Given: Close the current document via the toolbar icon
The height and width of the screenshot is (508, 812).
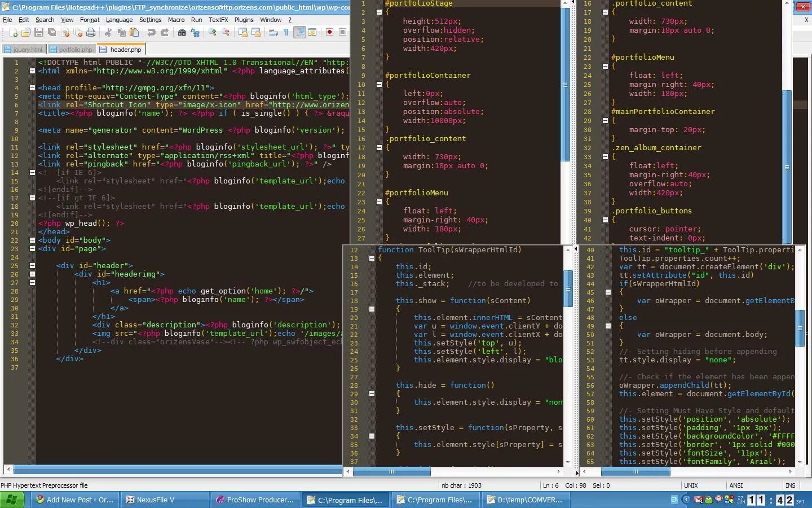Looking at the screenshot, I should 65,32.
